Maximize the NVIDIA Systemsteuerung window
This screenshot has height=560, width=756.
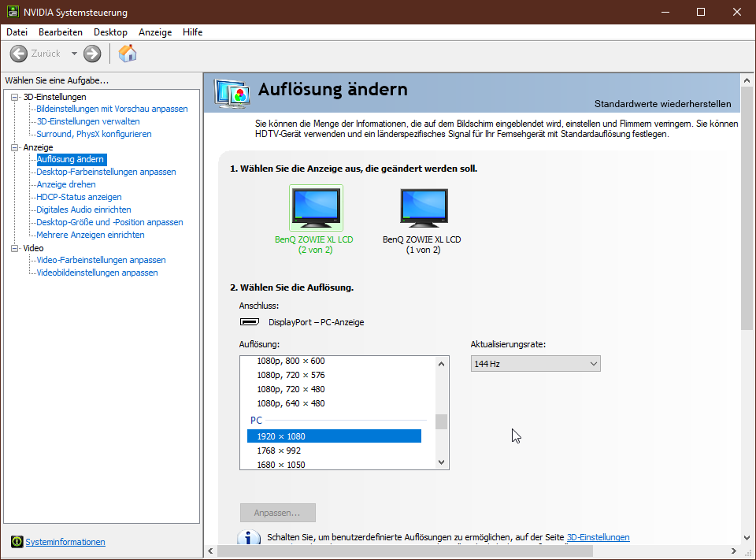701,12
